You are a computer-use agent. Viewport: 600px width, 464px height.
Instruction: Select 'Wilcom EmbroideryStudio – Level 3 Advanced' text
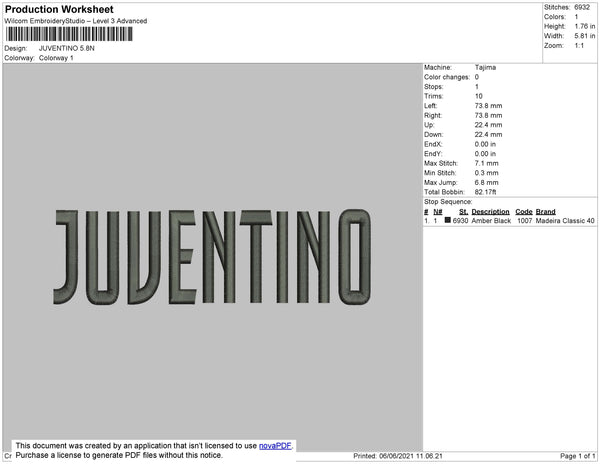click(76, 21)
